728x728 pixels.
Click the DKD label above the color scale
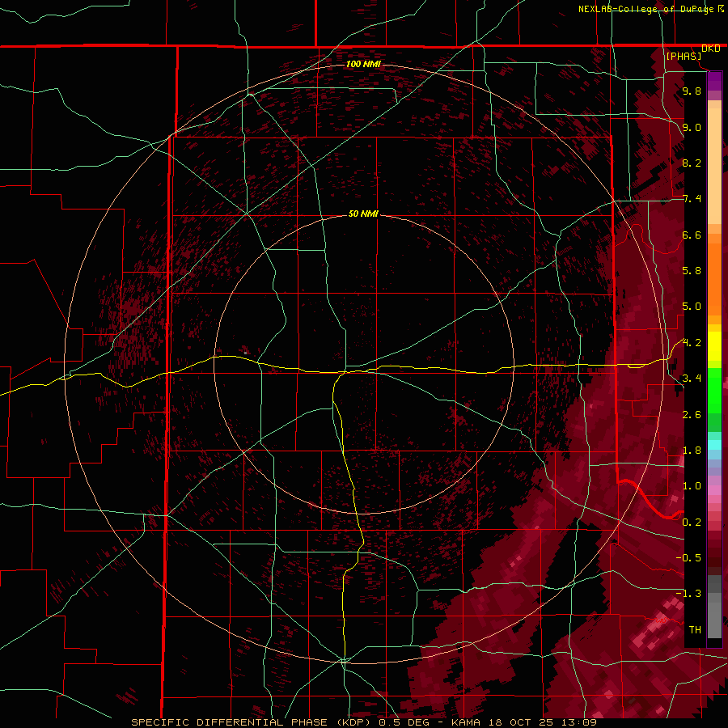click(710, 49)
